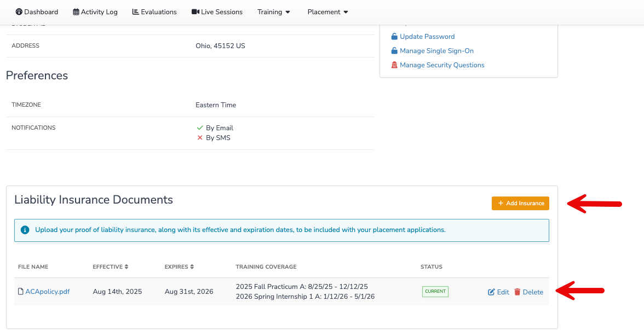Sort by Expires date column
The image size is (644, 330).
coord(179,267)
